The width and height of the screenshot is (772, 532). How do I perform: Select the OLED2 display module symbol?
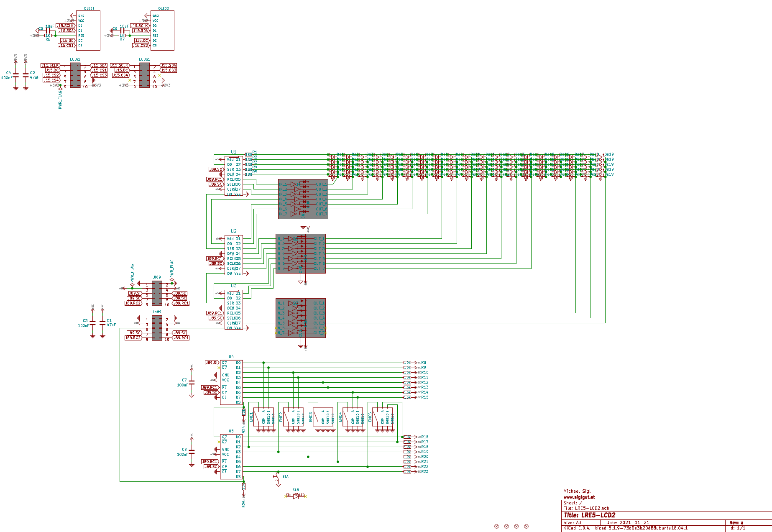point(162,30)
